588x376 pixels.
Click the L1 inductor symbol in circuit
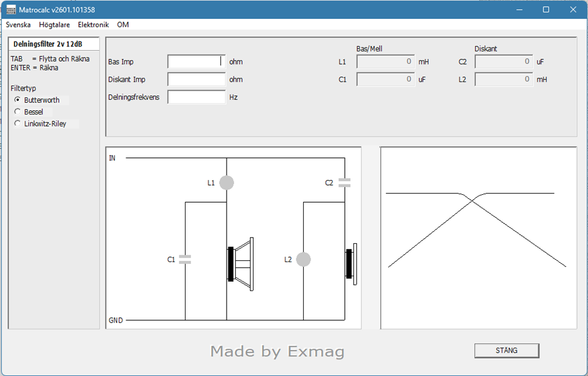(227, 182)
